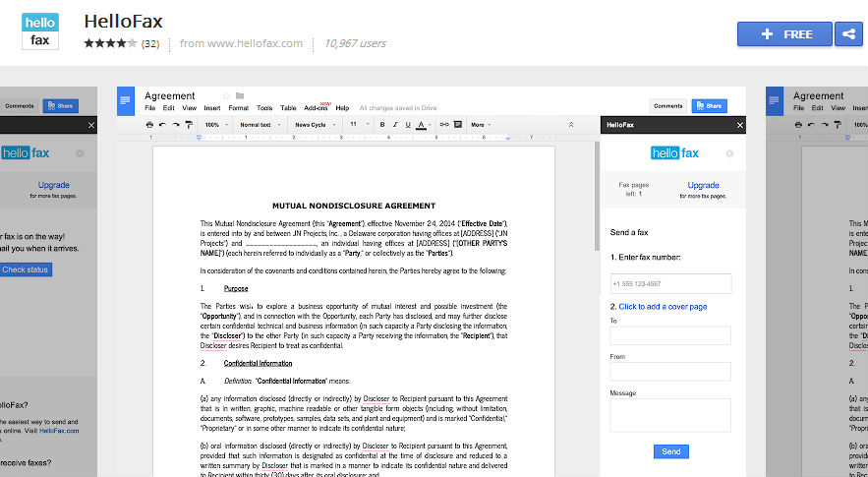Open the Insert menu in the bright preview

point(212,108)
